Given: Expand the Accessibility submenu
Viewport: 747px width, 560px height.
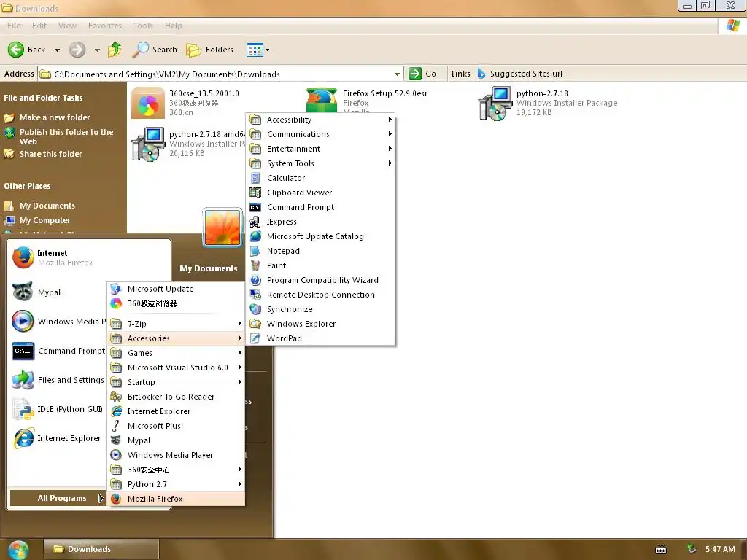Looking at the screenshot, I should (x=320, y=120).
